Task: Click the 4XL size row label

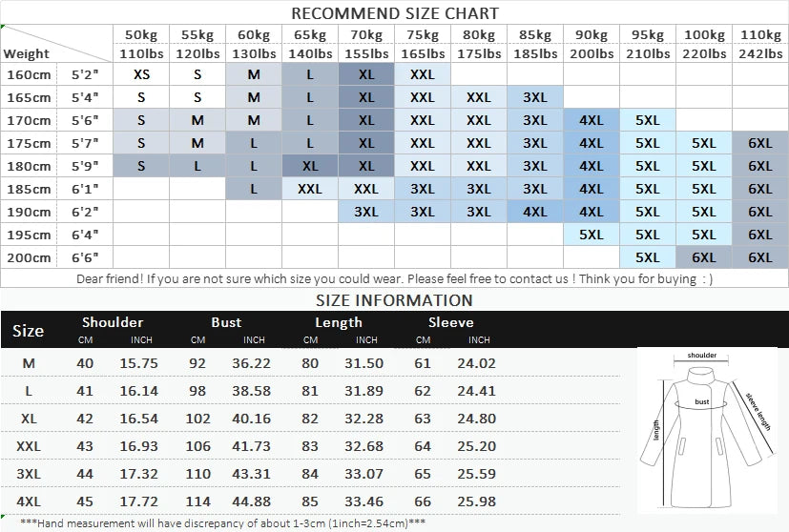Action: (x=29, y=501)
